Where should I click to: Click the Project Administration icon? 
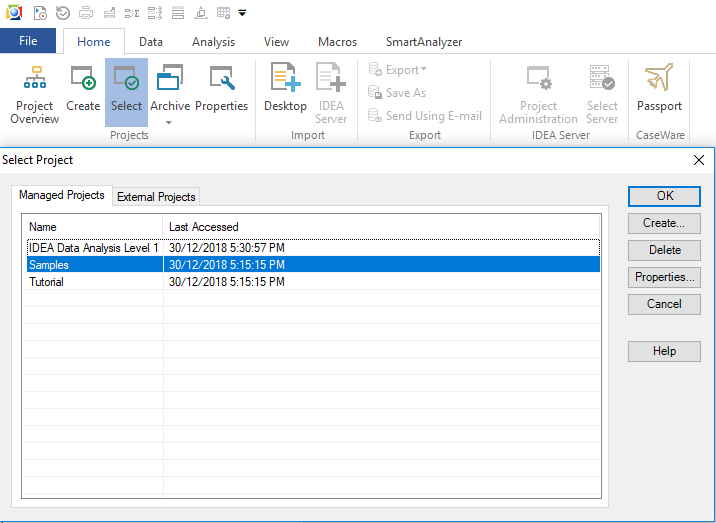coord(538,93)
